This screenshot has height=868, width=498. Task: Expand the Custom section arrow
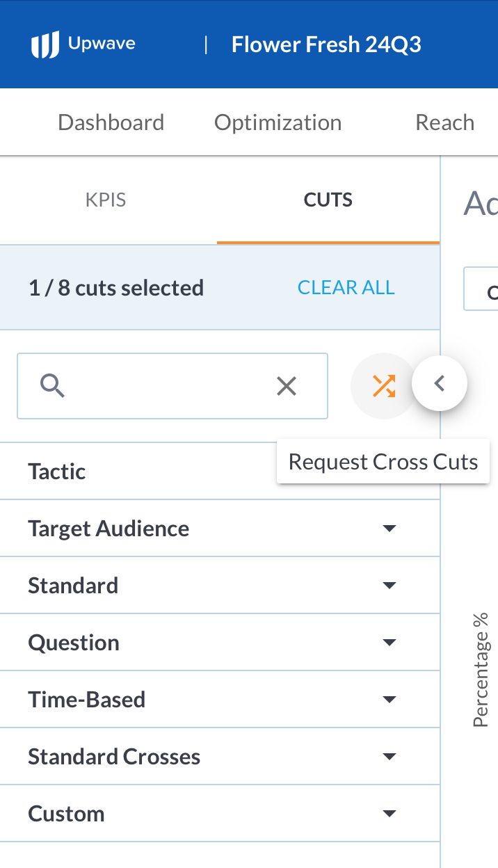389,814
